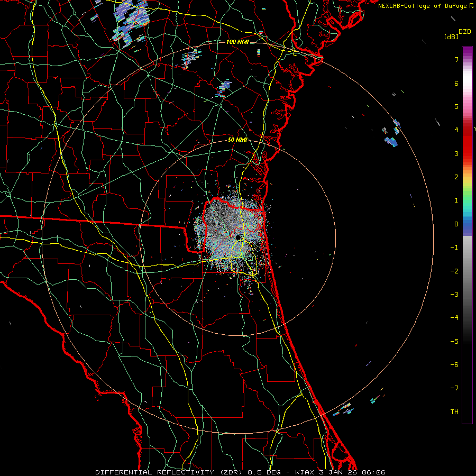Click the "-5" value on the color scale
Viewport: 476px width, 476px height.
tap(454, 342)
